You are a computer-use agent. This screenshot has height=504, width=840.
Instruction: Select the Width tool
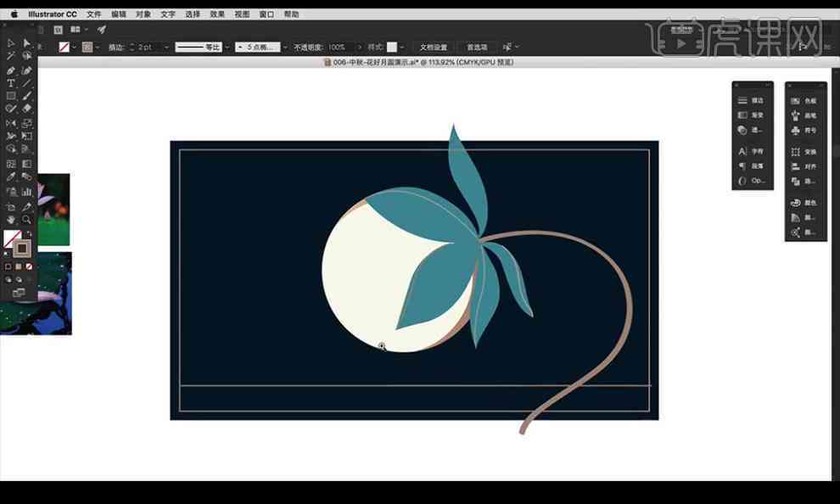pos(11,136)
